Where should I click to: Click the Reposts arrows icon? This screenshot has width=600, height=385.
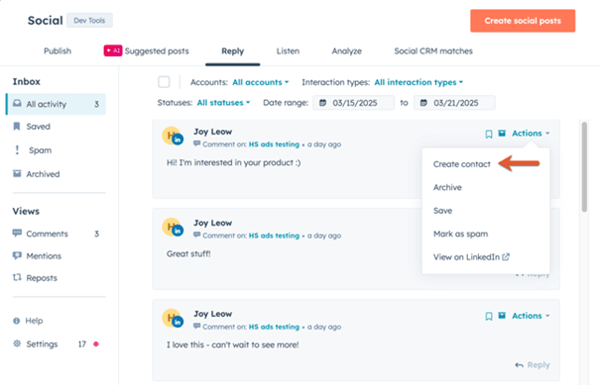click(17, 277)
